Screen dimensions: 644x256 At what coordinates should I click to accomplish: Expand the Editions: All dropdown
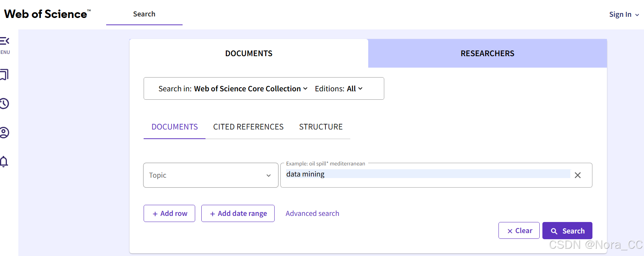pyautogui.click(x=338, y=89)
